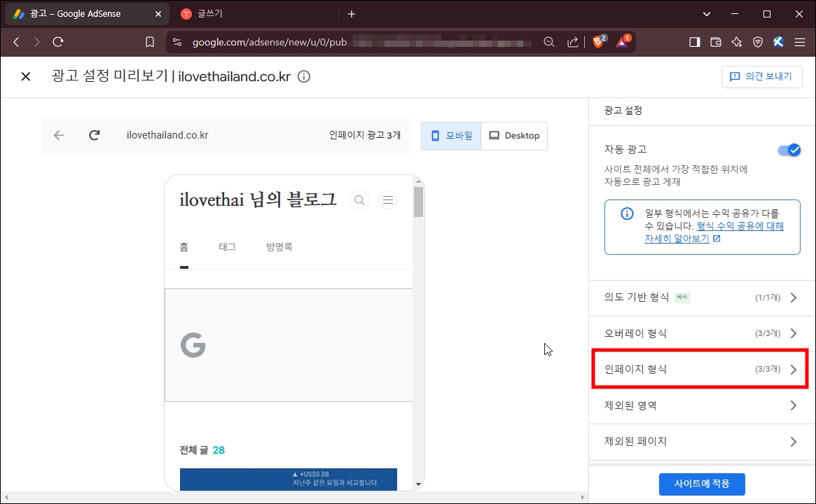Reload the site preview frame
Viewport: 816px width, 504px height.
(94, 135)
